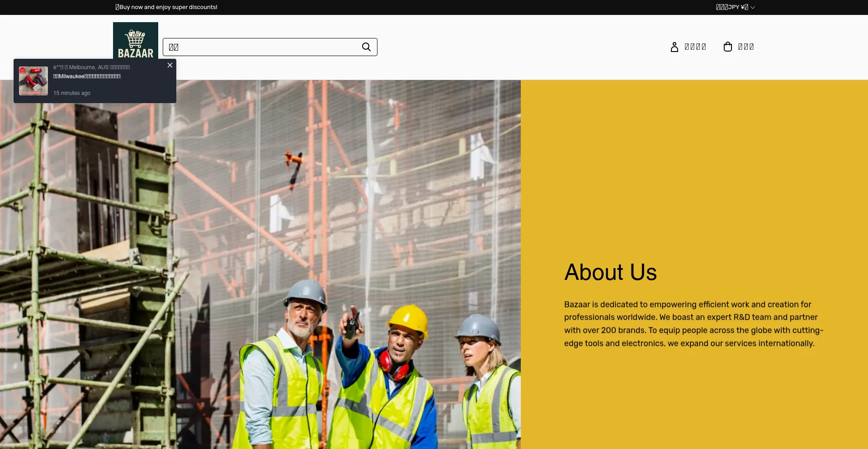Click the cart text label beside bag icon
The image size is (868, 449).
(x=746, y=47)
